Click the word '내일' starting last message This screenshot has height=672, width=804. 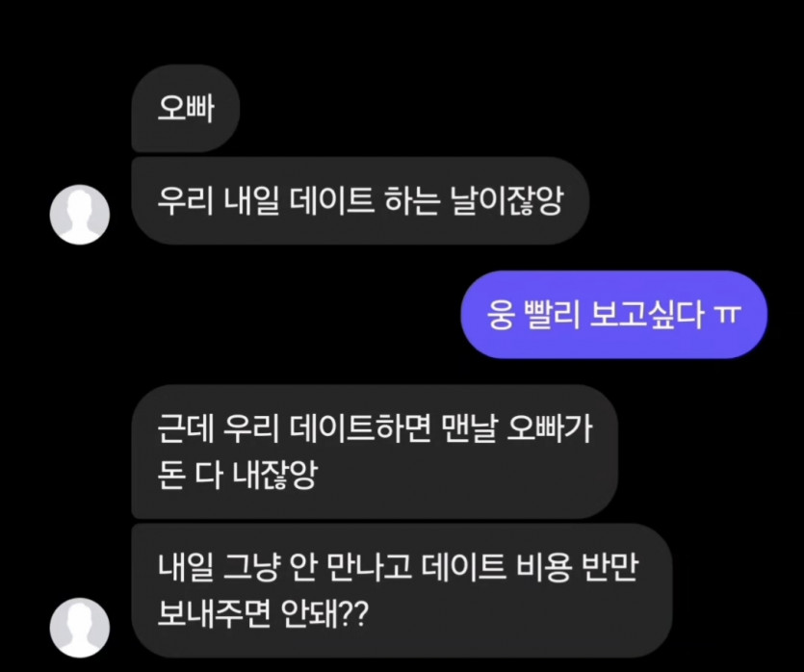(185, 567)
